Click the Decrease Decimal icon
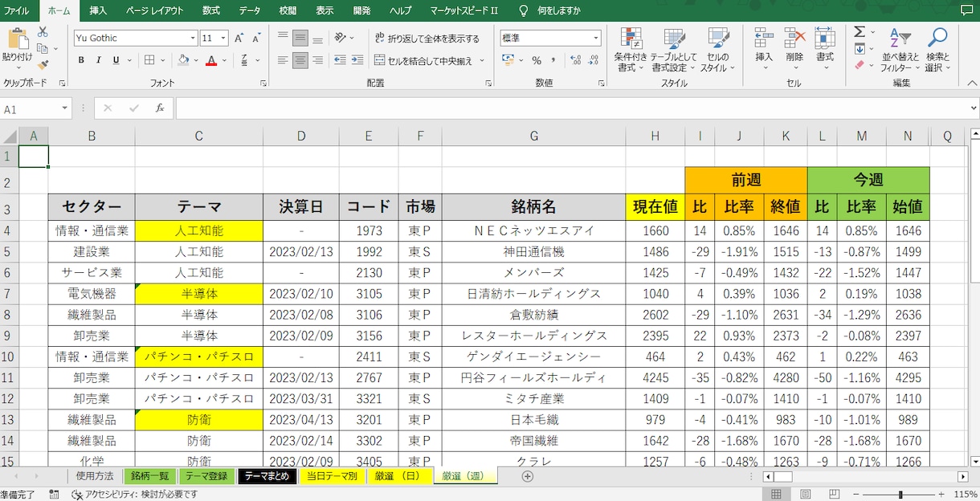This screenshot has width=980, height=501. [x=594, y=60]
